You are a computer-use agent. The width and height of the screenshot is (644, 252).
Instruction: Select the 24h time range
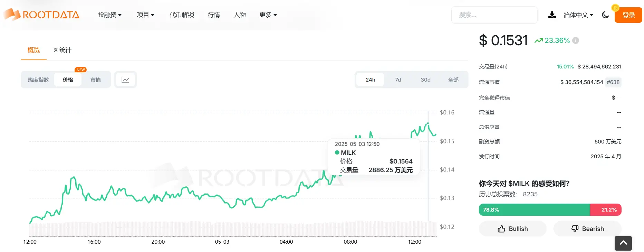[x=370, y=80]
